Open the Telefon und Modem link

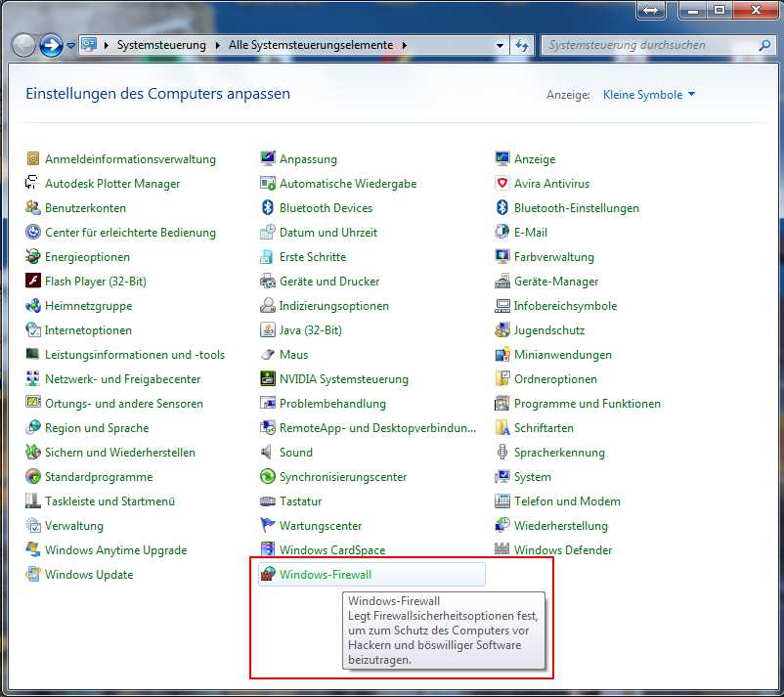pos(567,501)
